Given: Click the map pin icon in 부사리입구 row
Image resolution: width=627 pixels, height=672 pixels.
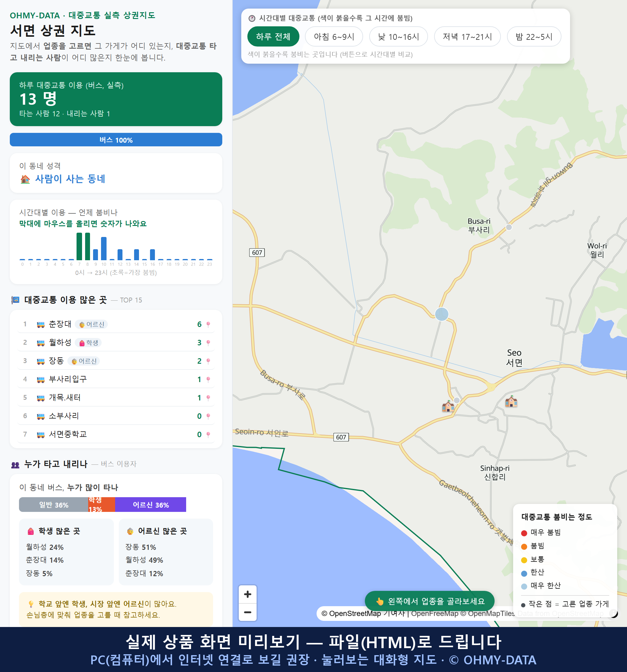Looking at the screenshot, I should (208, 379).
